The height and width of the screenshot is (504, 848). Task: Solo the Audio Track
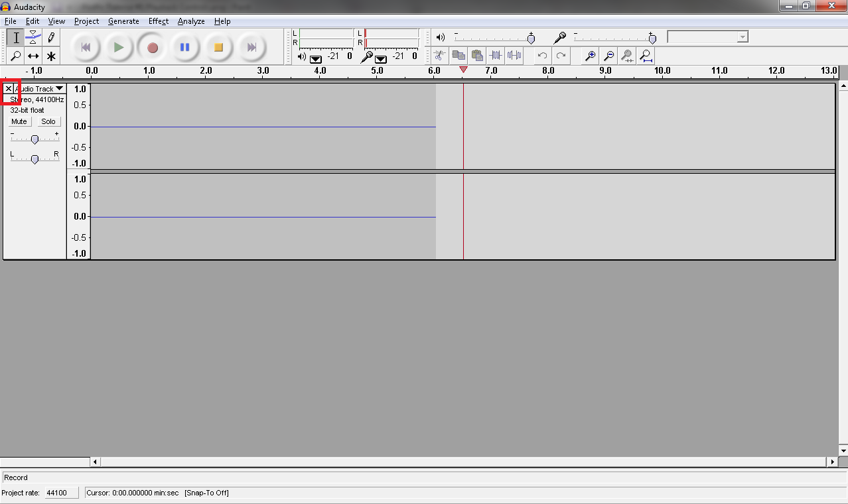[48, 121]
